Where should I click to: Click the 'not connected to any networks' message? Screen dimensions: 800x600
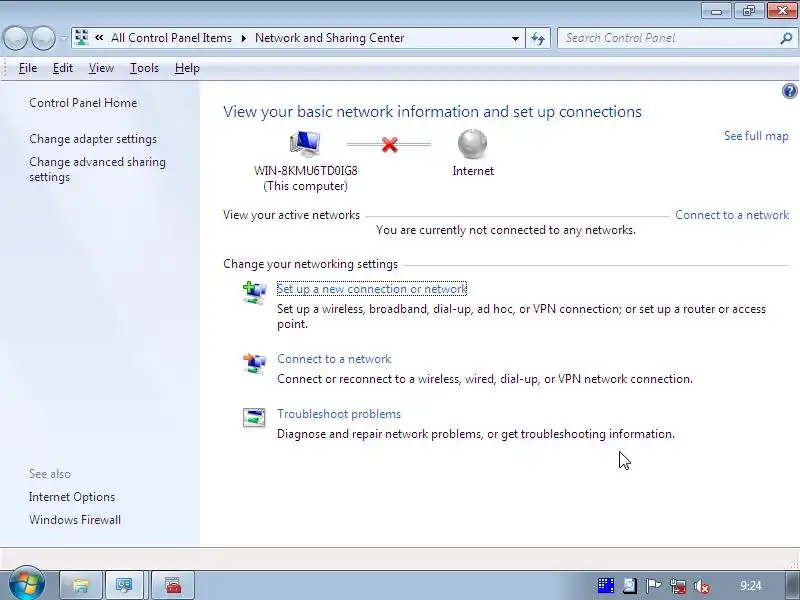[506, 230]
